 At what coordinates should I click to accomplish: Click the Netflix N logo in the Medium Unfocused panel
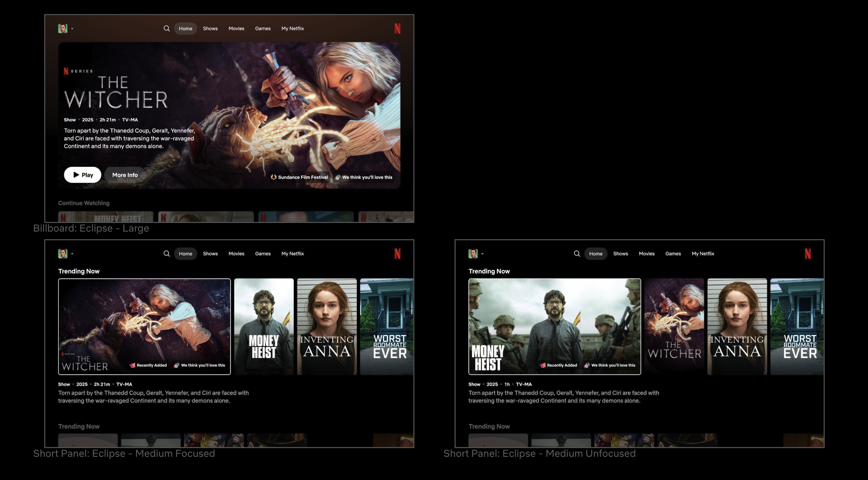coord(808,254)
